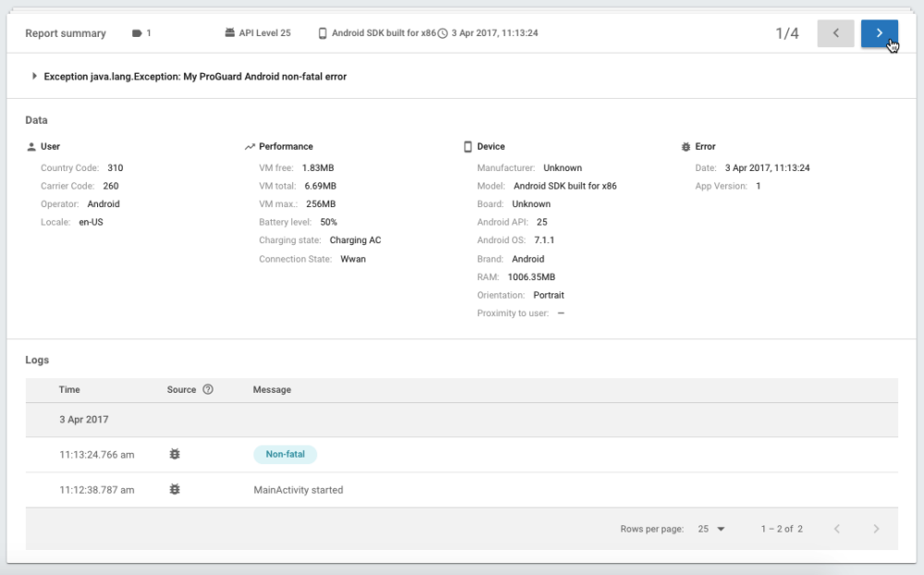Click the tag icon in report summary

point(137,33)
